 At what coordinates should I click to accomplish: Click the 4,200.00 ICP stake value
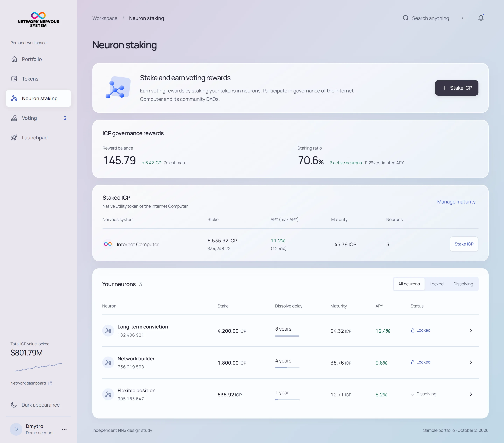(x=232, y=331)
